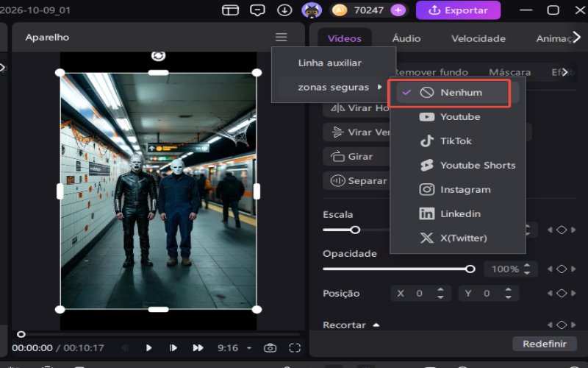The image size is (588, 368).
Task: Switch to the Animação tab
Action: (554, 38)
